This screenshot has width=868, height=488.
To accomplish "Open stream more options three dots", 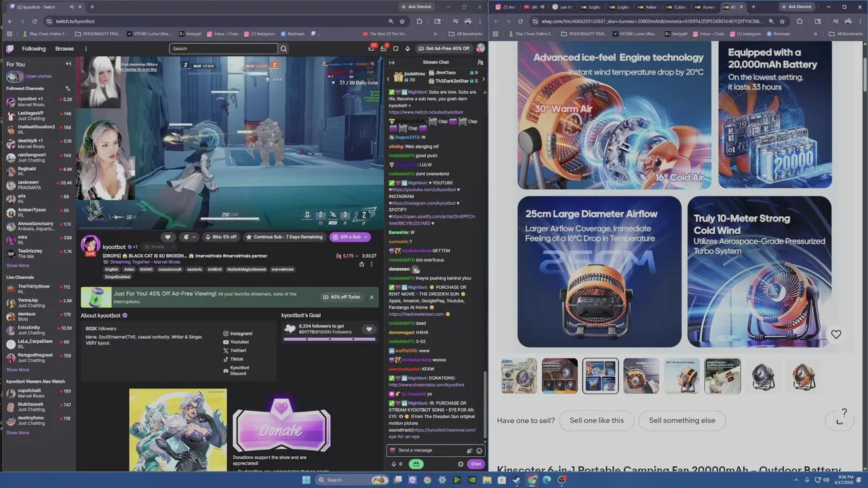I will tap(371, 264).
